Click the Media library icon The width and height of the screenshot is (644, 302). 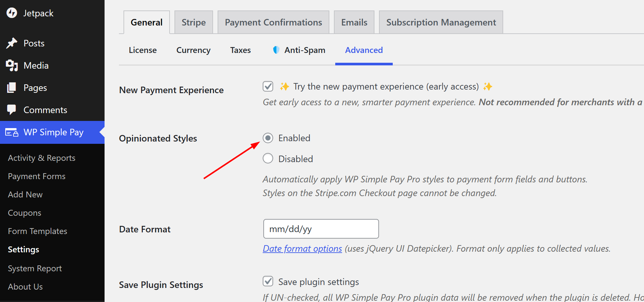[x=12, y=65]
